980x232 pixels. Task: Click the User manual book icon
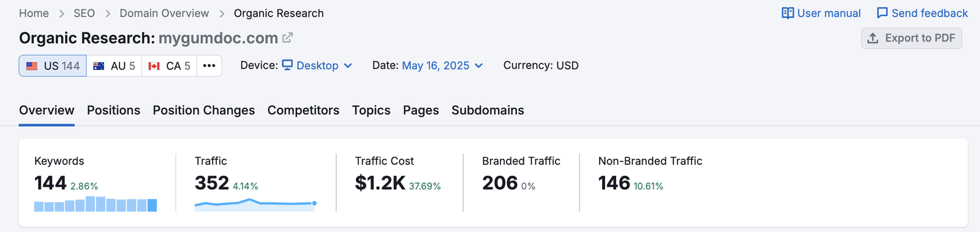click(788, 13)
